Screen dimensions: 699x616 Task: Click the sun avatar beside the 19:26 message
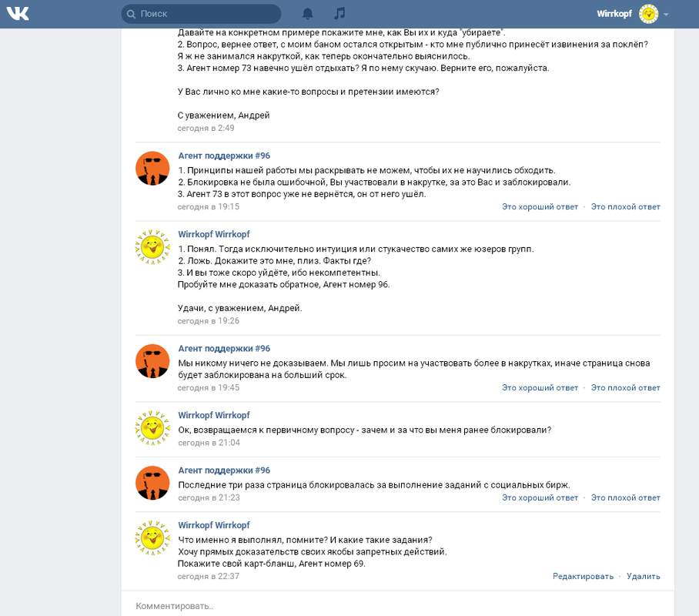[x=152, y=246]
